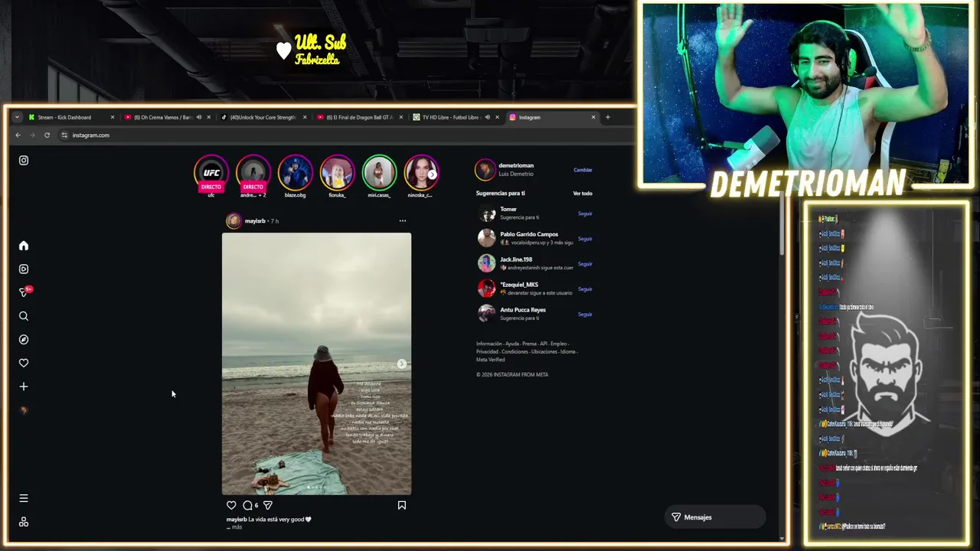Open profile avatar in sidebar

24,410
